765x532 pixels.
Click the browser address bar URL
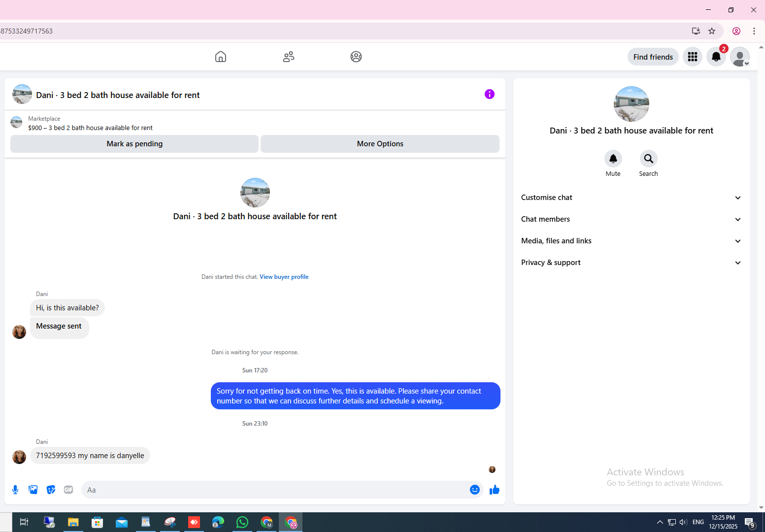coord(27,31)
